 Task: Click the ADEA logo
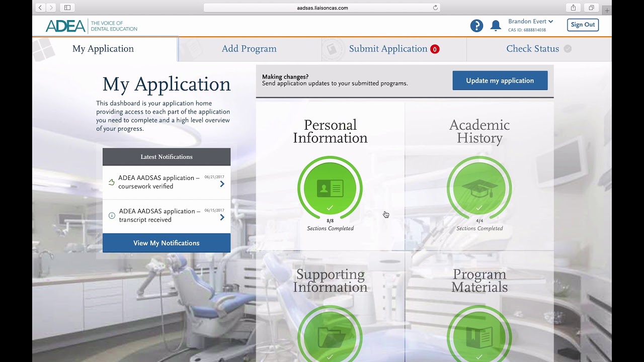(92, 26)
